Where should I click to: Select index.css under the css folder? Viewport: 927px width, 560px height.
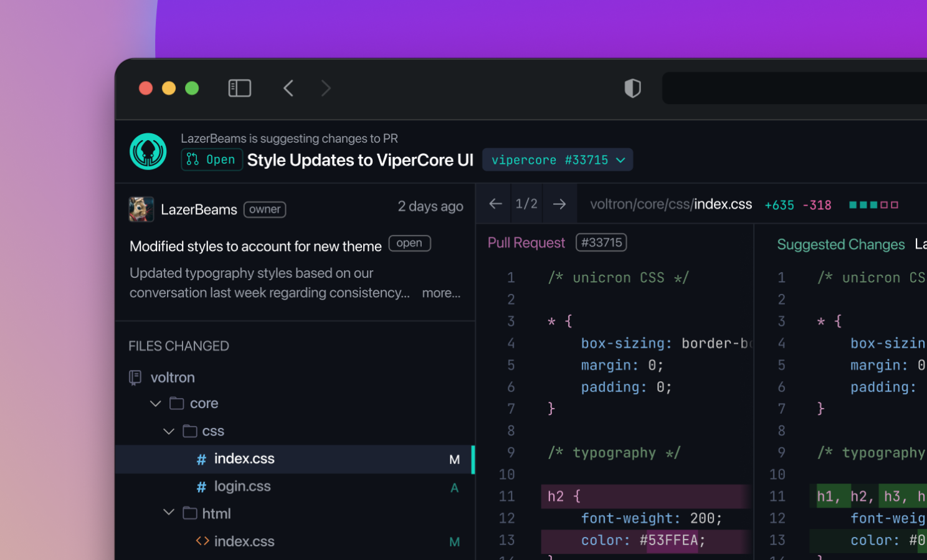(295, 459)
